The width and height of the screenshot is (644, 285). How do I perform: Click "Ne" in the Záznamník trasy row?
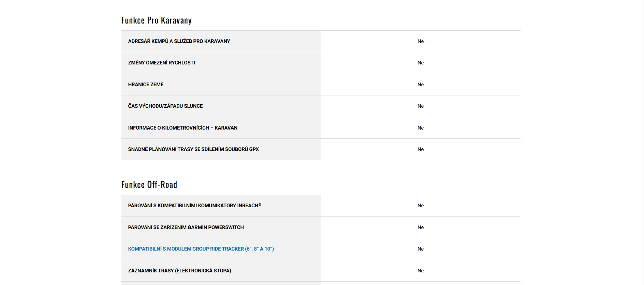(x=420, y=271)
